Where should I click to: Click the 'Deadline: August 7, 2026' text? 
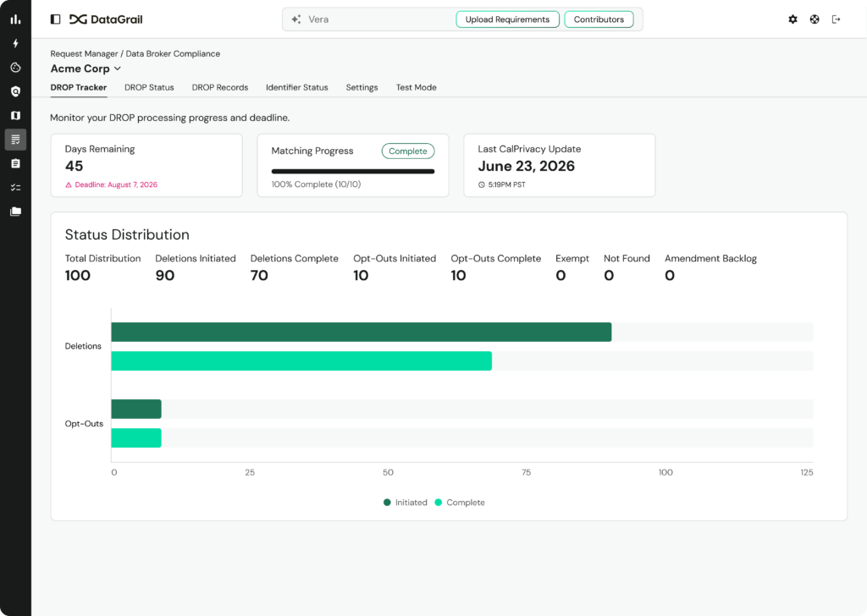point(116,185)
